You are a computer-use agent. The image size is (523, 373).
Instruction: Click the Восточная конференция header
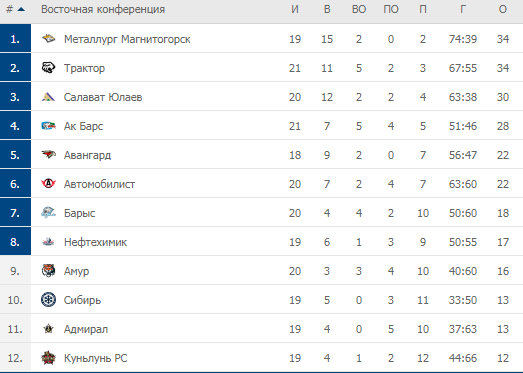click(x=103, y=9)
